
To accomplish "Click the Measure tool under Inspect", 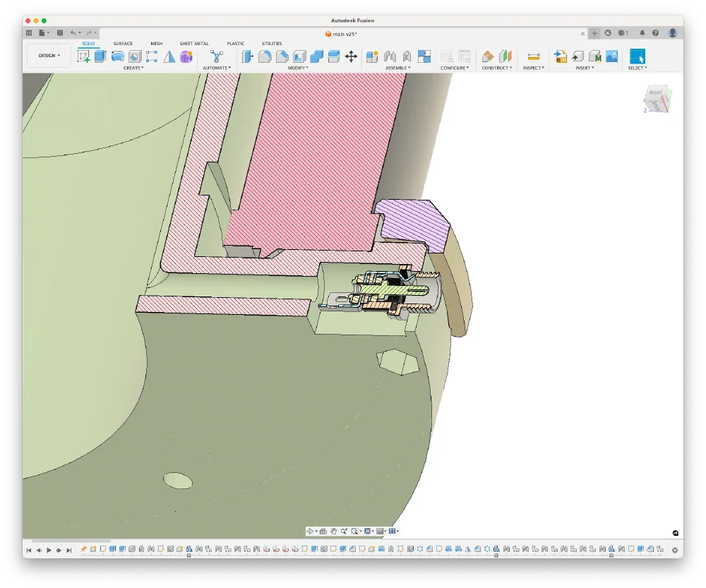I will tap(534, 56).
